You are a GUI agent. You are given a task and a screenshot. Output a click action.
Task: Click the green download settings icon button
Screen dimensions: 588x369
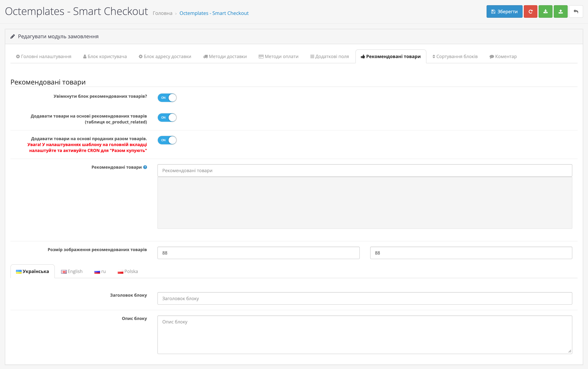pyautogui.click(x=545, y=11)
